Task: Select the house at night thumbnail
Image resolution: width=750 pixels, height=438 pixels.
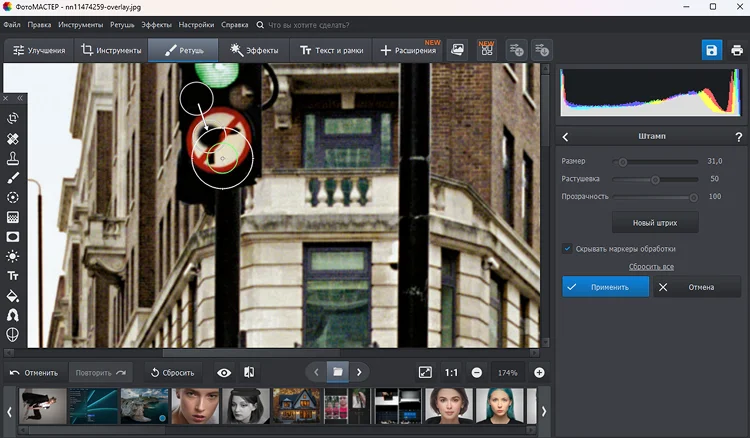Action: [297, 406]
